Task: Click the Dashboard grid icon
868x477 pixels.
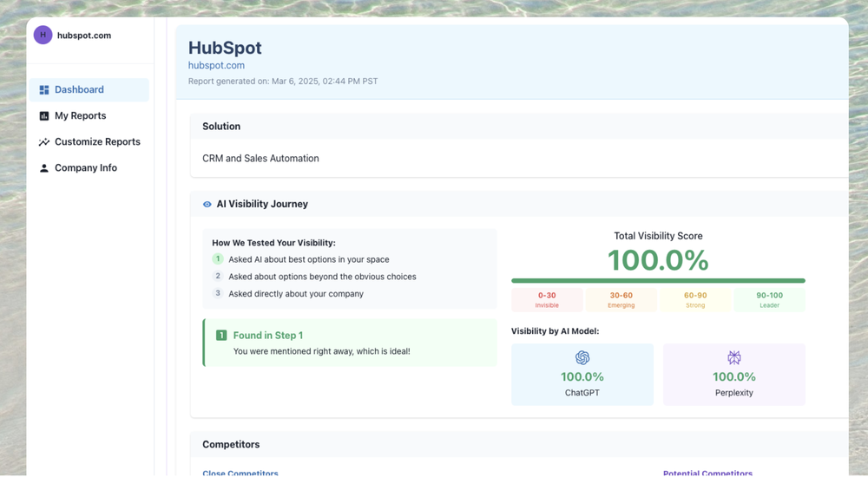Action: click(x=44, y=90)
